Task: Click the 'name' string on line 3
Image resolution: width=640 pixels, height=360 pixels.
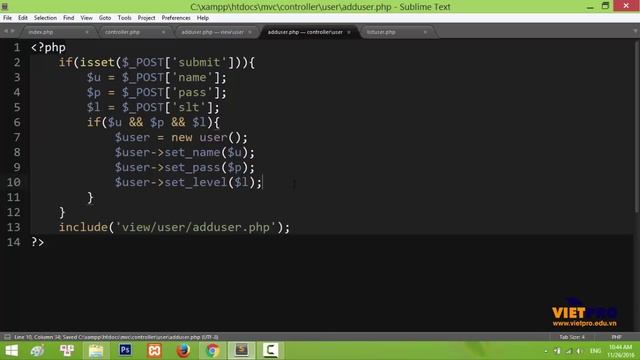Action: tap(192, 78)
